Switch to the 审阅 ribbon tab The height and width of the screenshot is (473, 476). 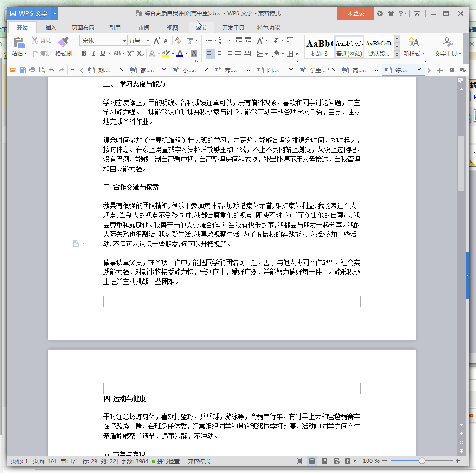pyautogui.click(x=144, y=28)
